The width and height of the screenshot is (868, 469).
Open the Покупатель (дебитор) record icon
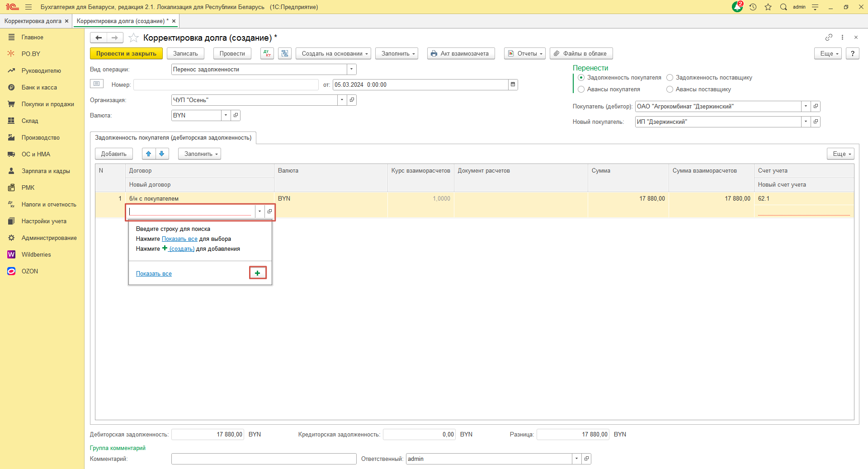click(x=816, y=106)
